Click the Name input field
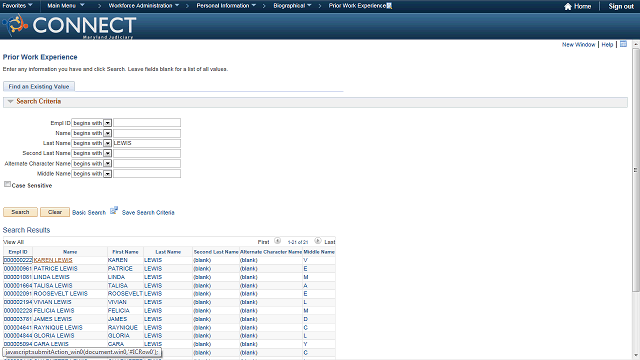This screenshot has height=360, width=640. (x=147, y=133)
